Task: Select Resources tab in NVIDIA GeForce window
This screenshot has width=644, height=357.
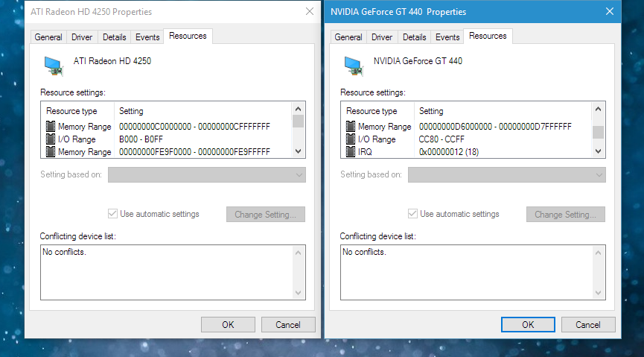Action: point(488,36)
